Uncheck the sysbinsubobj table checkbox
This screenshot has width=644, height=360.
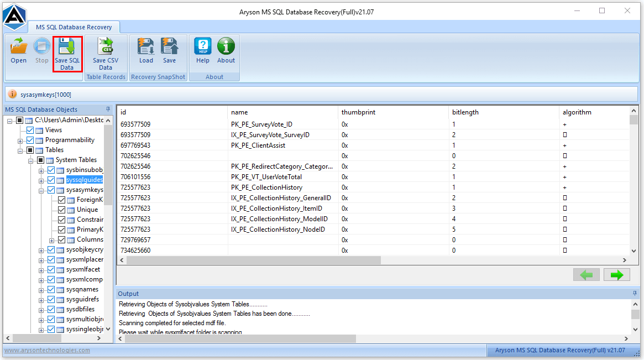point(51,170)
